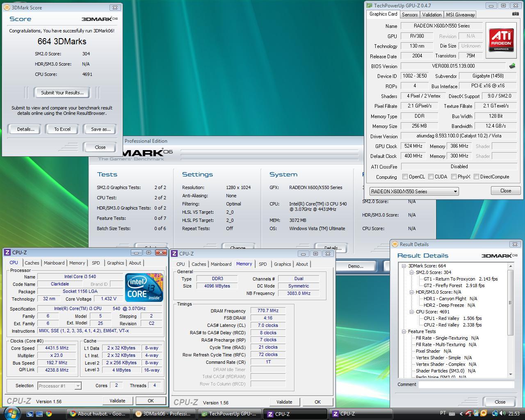Open the MSI Giveaway tab in GPU-Z
The width and height of the screenshot is (525, 420).
(460, 14)
